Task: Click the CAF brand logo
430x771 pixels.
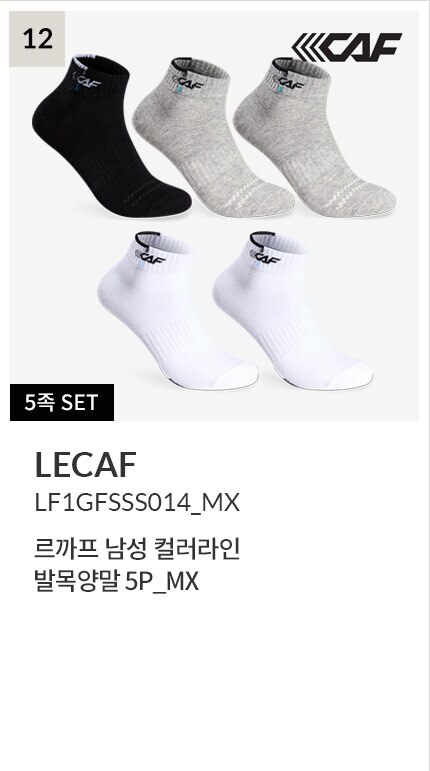Action: click(x=346, y=47)
